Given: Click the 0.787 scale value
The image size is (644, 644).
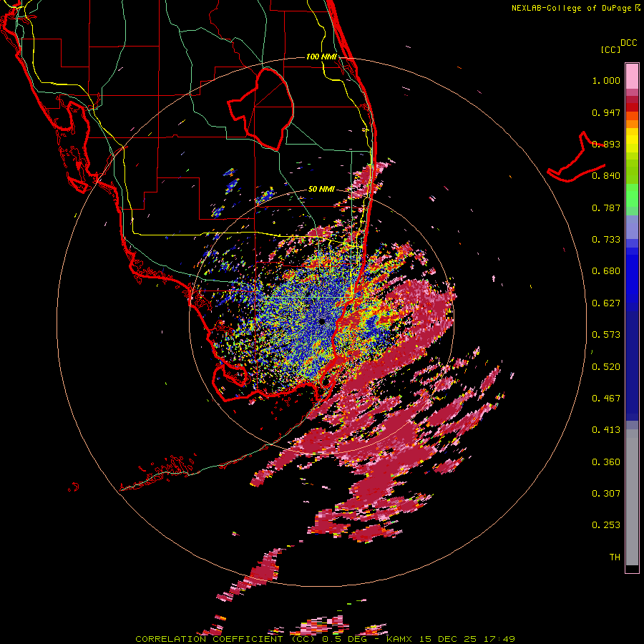Looking at the screenshot, I should (606, 208).
